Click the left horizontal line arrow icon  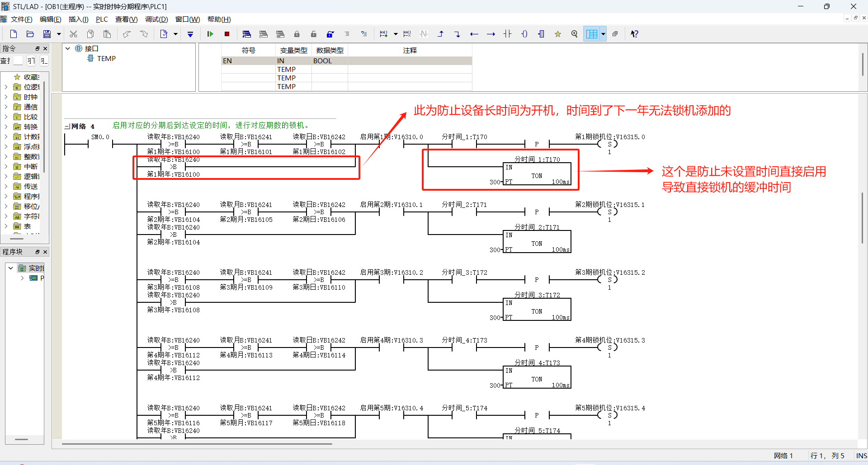click(474, 34)
